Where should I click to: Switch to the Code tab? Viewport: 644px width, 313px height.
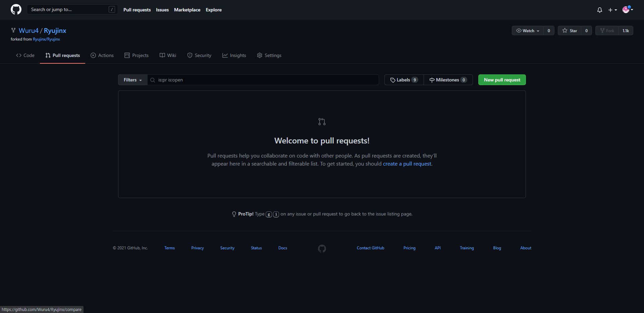click(x=25, y=55)
